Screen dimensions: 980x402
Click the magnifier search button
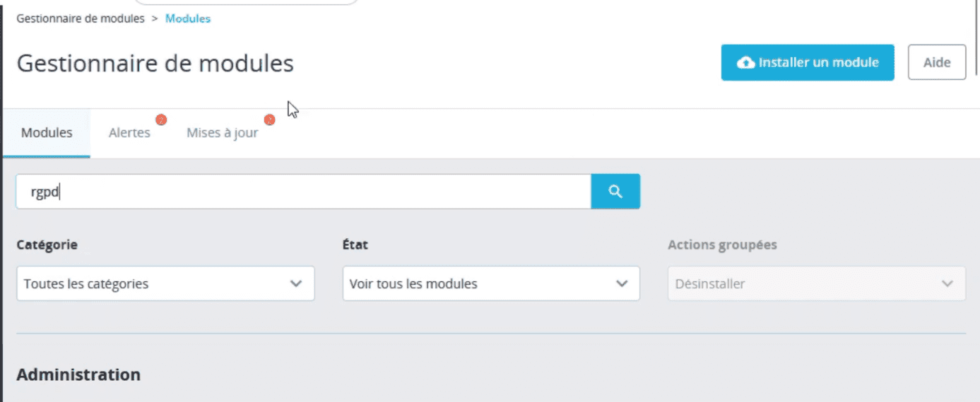(x=615, y=191)
